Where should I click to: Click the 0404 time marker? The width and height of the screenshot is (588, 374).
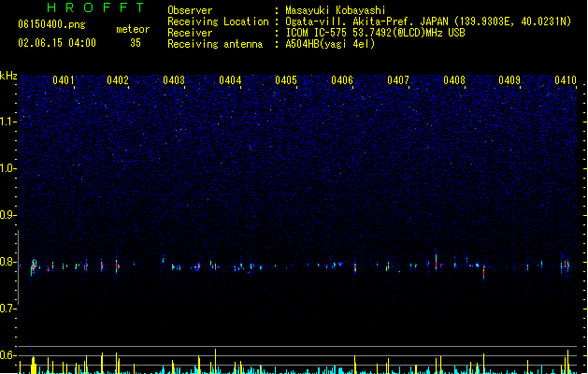pos(230,80)
